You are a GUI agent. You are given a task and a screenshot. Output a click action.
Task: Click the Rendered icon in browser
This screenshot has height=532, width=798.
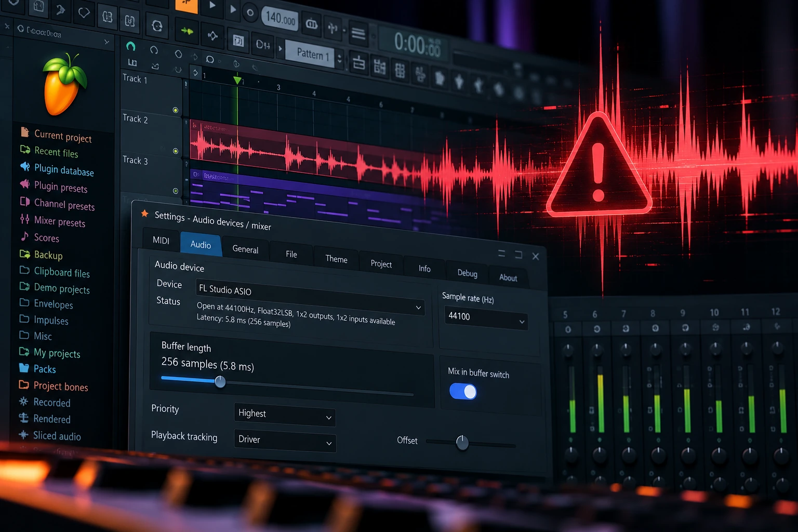point(23,418)
